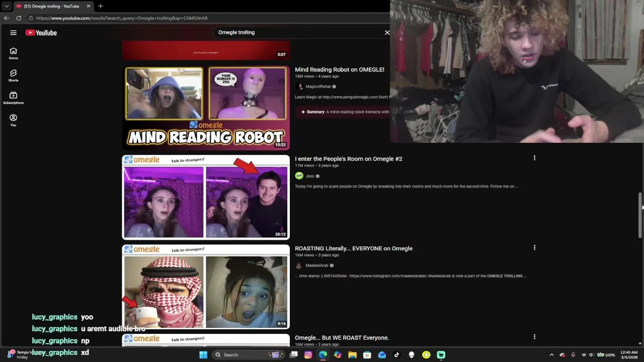
Task: Open Jexs channel avatar
Action: point(299,175)
